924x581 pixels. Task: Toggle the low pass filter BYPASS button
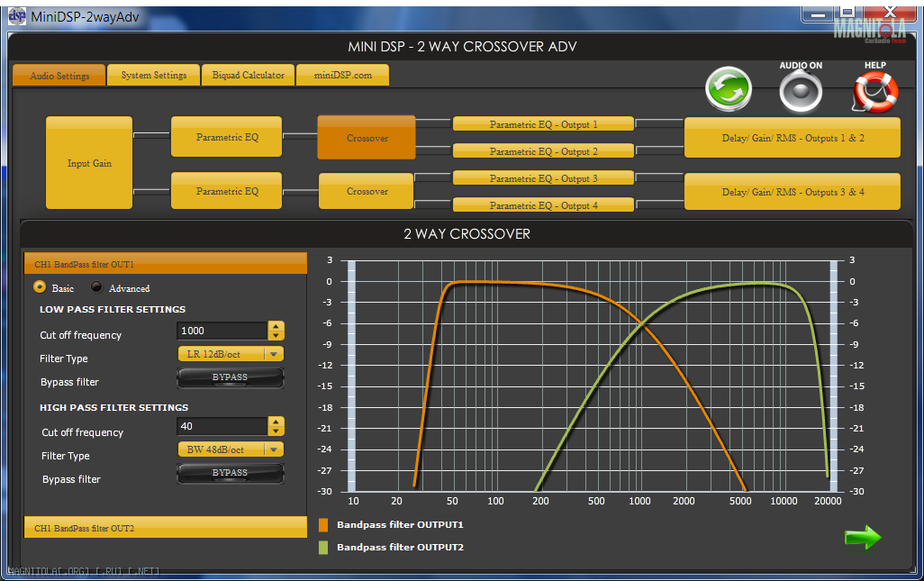(231, 377)
